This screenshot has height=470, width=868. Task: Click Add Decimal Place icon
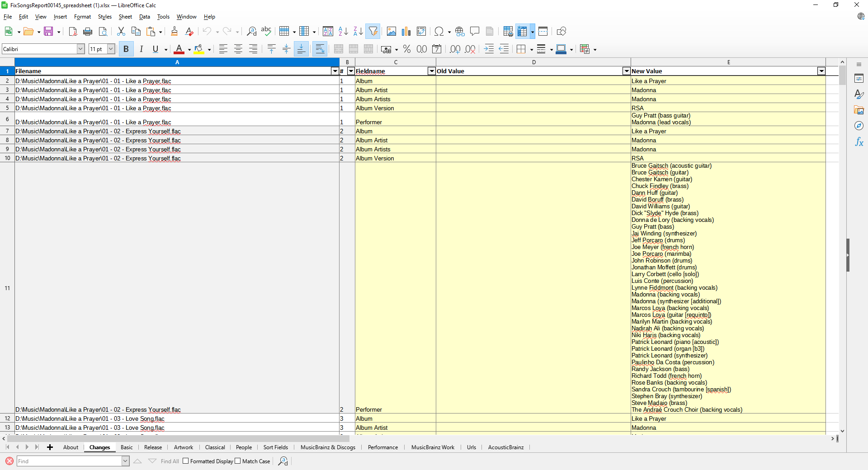click(x=455, y=49)
